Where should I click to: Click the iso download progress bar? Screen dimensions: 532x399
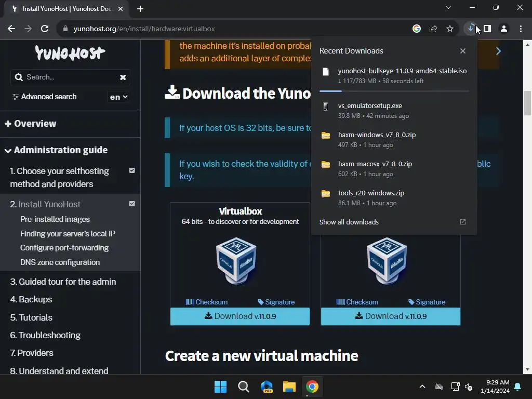point(394,91)
